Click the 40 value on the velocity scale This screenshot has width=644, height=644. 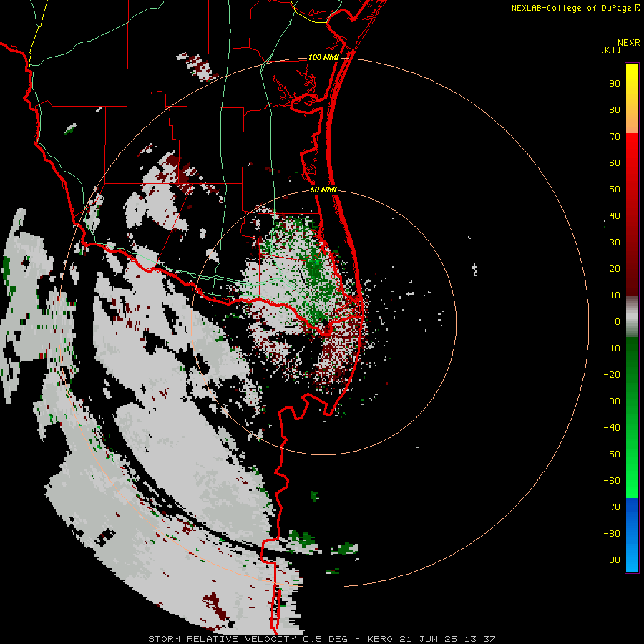tap(615, 216)
